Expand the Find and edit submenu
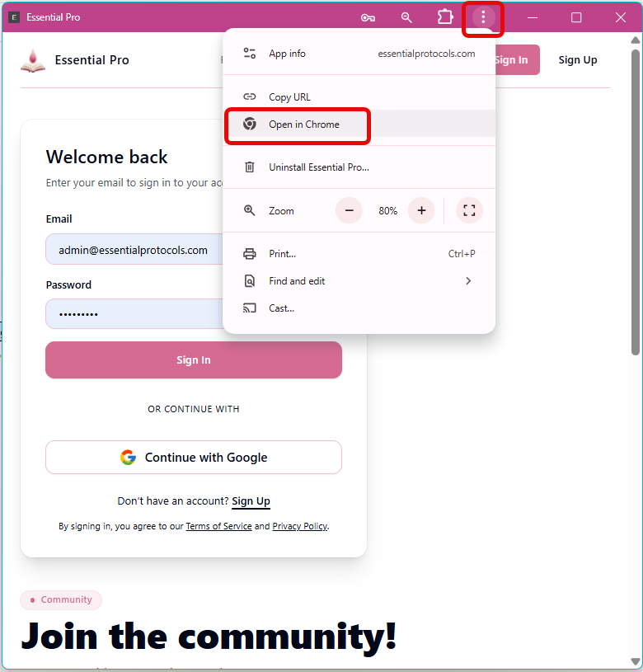 coord(359,281)
